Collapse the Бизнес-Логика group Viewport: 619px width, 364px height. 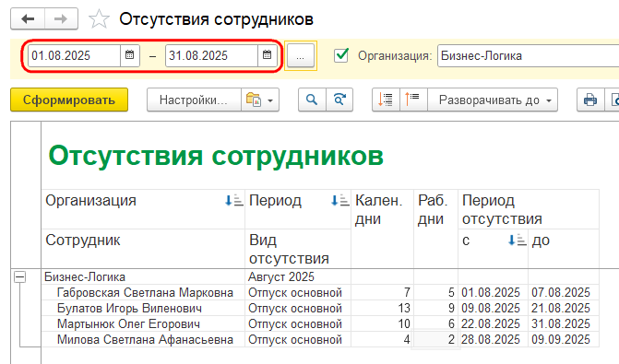(x=19, y=276)
